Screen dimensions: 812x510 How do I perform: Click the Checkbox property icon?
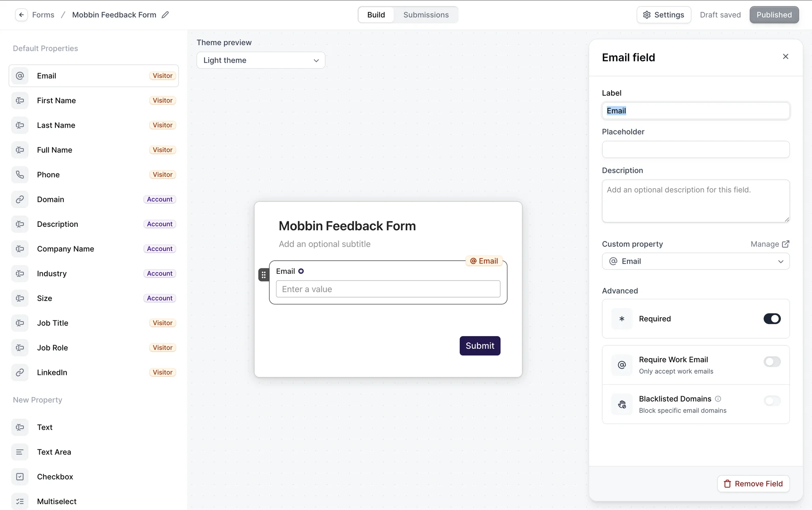click(20, 477)
